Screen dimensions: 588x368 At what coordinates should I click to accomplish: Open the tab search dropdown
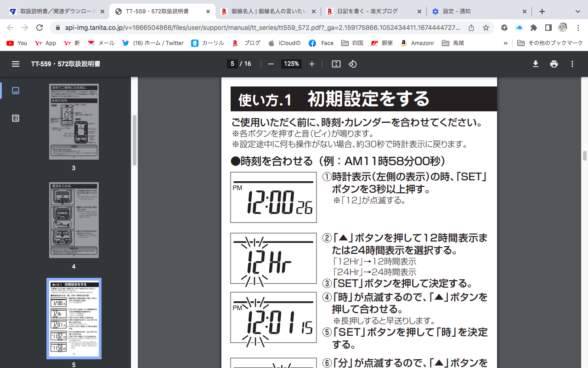[x=578, y=11]
